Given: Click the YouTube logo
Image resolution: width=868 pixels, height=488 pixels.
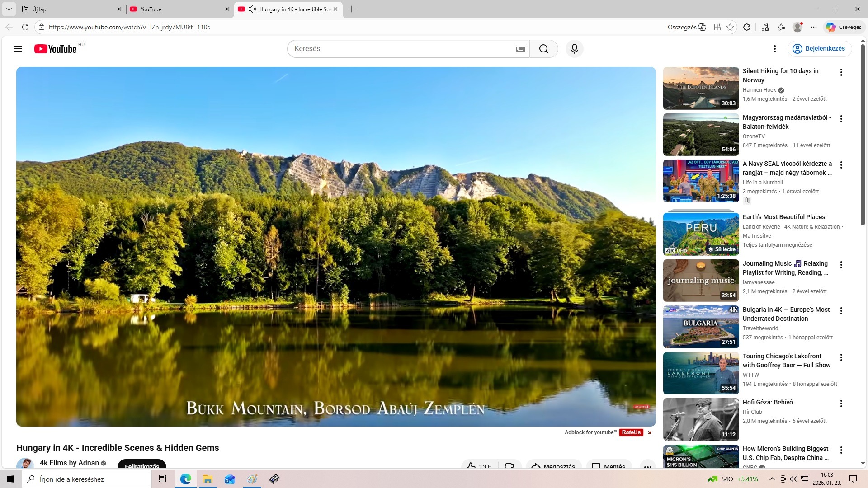Looking at the screenshot, I should pos(56,49).
